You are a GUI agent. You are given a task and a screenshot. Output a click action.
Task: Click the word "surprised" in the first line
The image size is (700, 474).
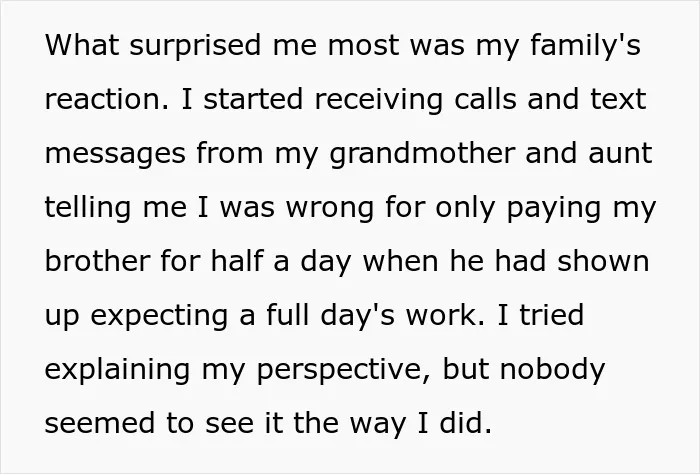[x=195, y=46]
